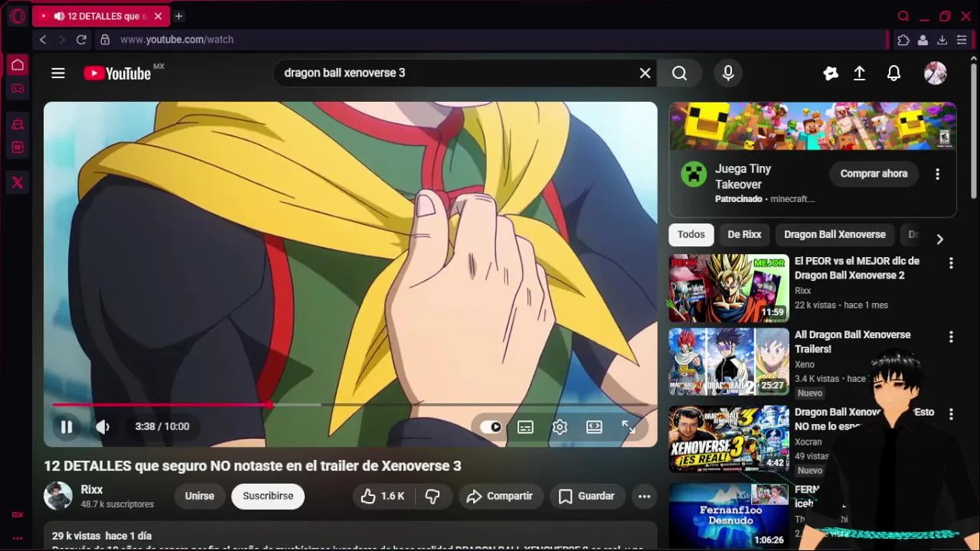Screen dimensions: 980x551
Task: Open Opera Easy Setup menu icon
Action: [x=962, y=40]
